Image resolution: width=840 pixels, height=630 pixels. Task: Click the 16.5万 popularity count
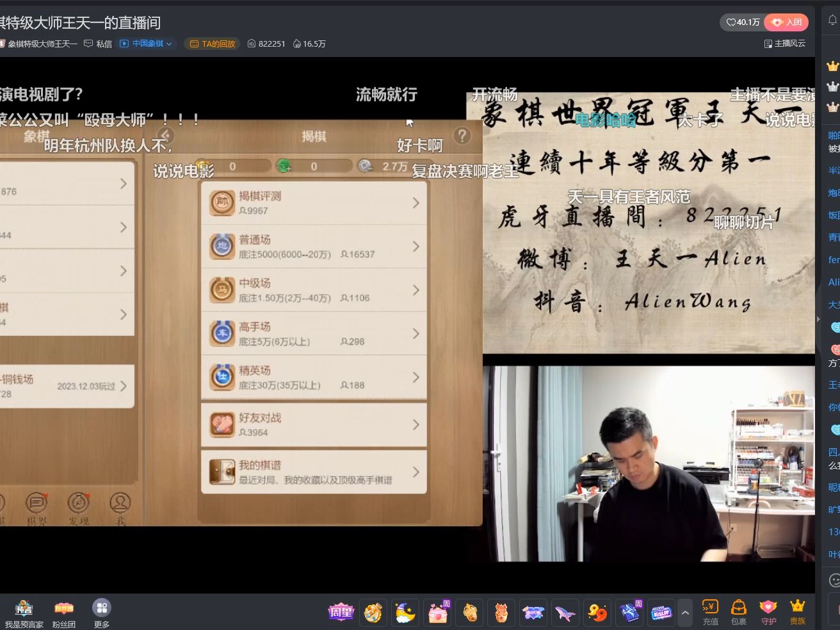309,44
